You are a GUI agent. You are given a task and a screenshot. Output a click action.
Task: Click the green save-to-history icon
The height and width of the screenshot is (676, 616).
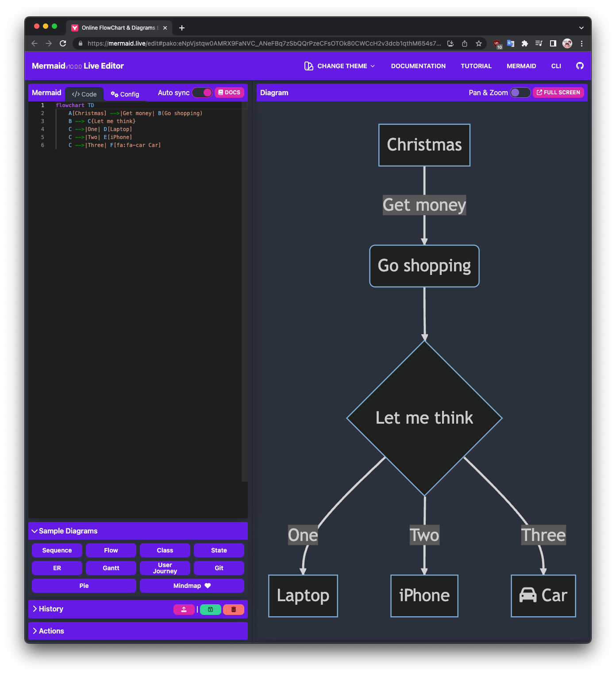click(210, 610)
